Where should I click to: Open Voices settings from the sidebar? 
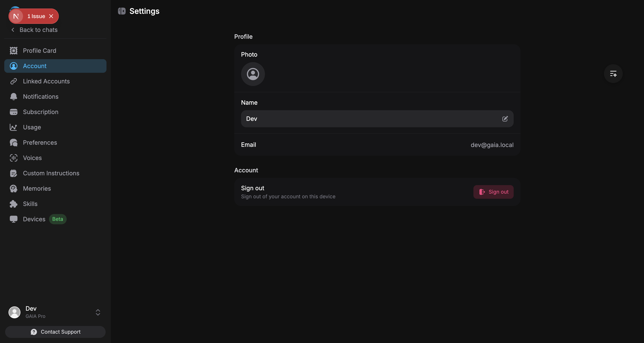pos(55,158)
